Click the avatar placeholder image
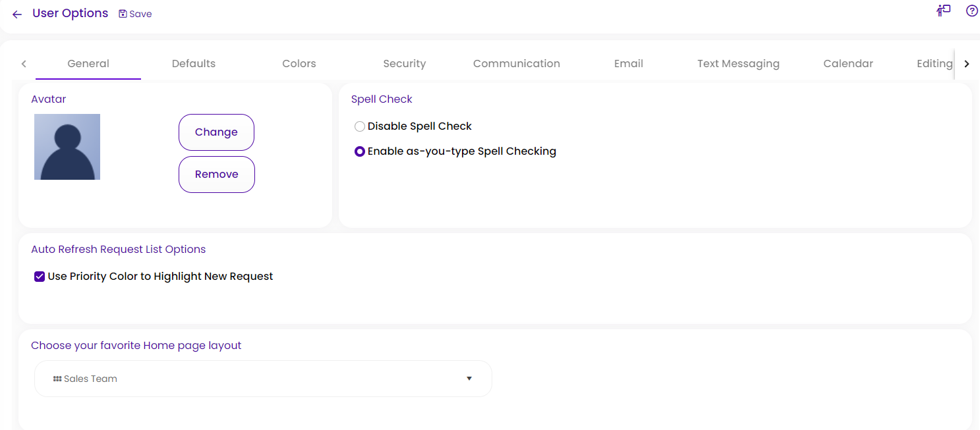The image size is (980, 430). point(67,147)
